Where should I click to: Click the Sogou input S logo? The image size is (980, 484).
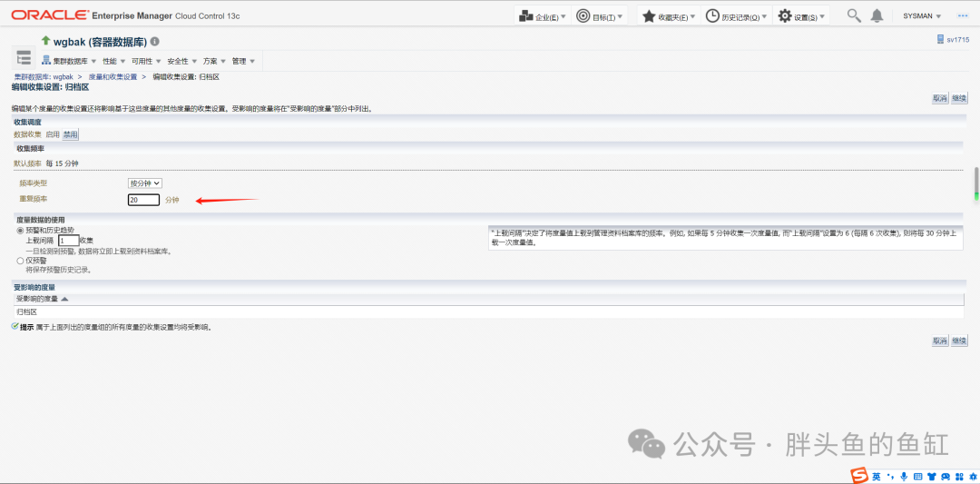859,475
